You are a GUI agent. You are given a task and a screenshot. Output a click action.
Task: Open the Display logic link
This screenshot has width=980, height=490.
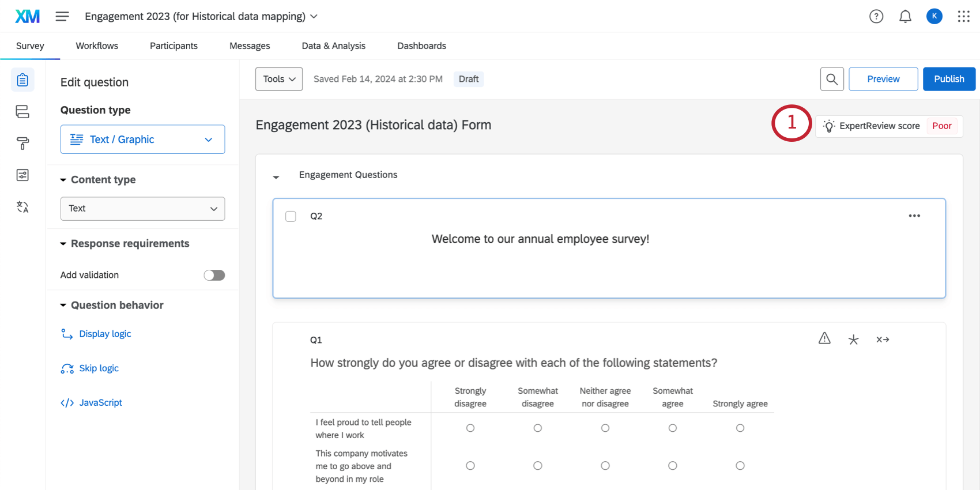click(105, 334)
